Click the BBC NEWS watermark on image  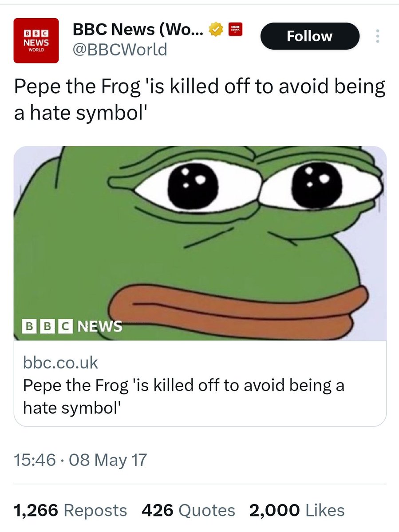[x=73, y=327]
